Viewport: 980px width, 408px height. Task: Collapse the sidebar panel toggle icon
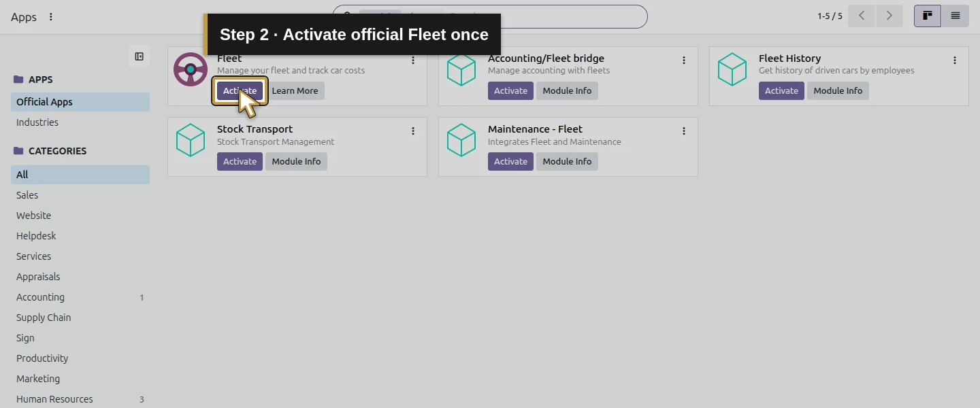click(139, 56)
